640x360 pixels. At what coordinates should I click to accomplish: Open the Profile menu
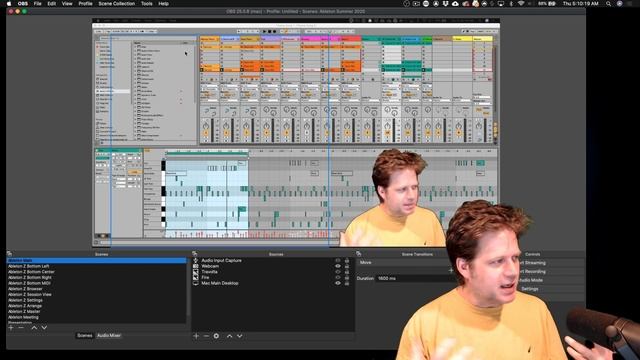click(85, 4)
